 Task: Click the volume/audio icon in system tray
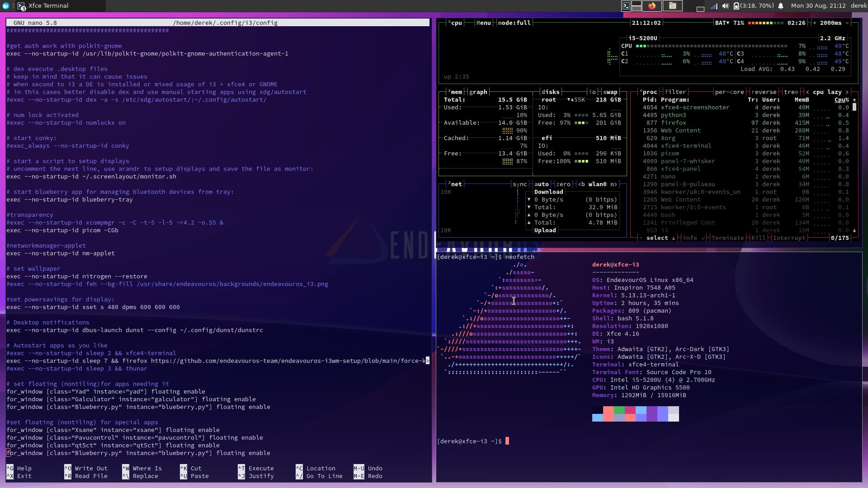click(725, 5)
